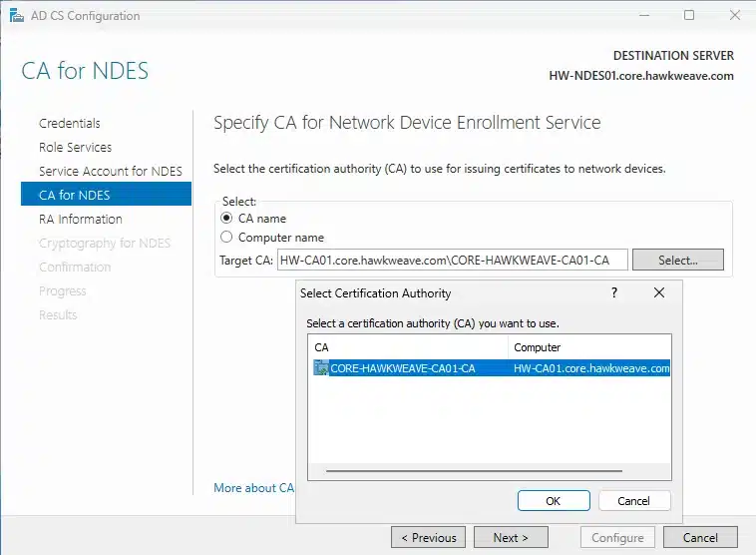Click the Target CA text field
Screen dimensions: 756x555
[452, 261]
